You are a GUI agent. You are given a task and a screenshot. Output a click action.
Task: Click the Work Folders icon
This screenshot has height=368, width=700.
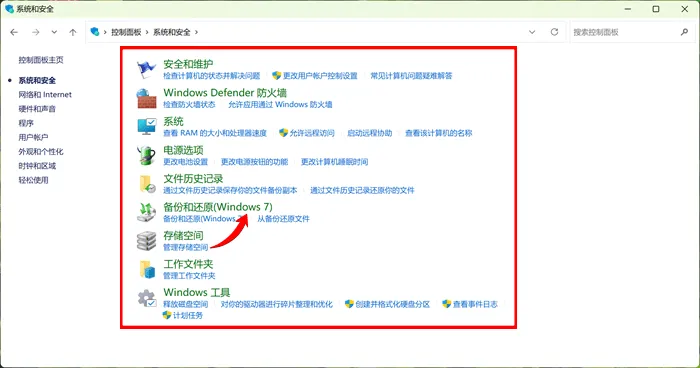point(147,269)
